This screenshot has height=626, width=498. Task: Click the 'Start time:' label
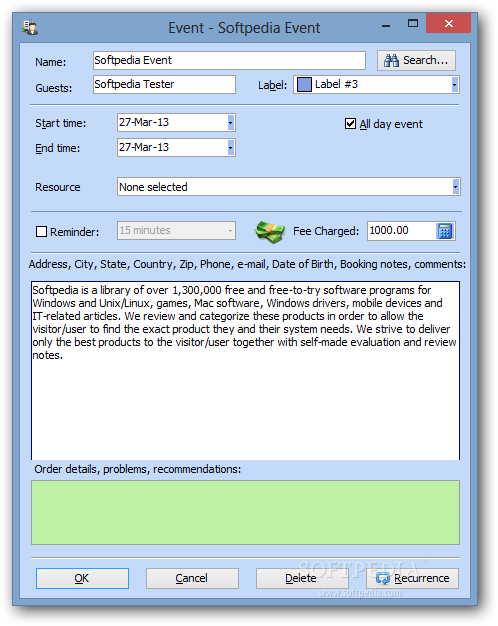point(61,123)
